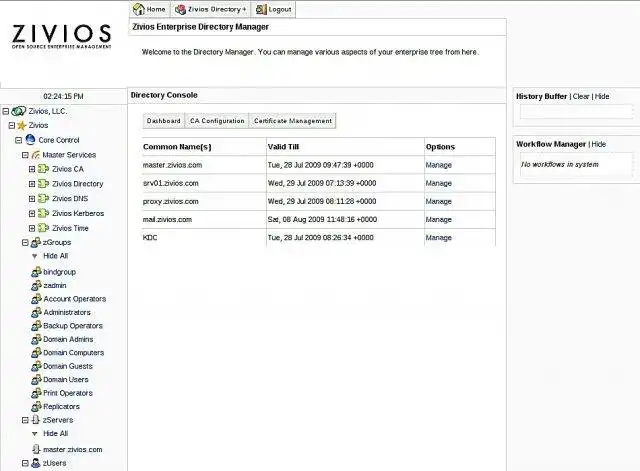Click the master.zivios.com server icon
Viewport: 640px width, 471px height.
click(x=36, y=449)
